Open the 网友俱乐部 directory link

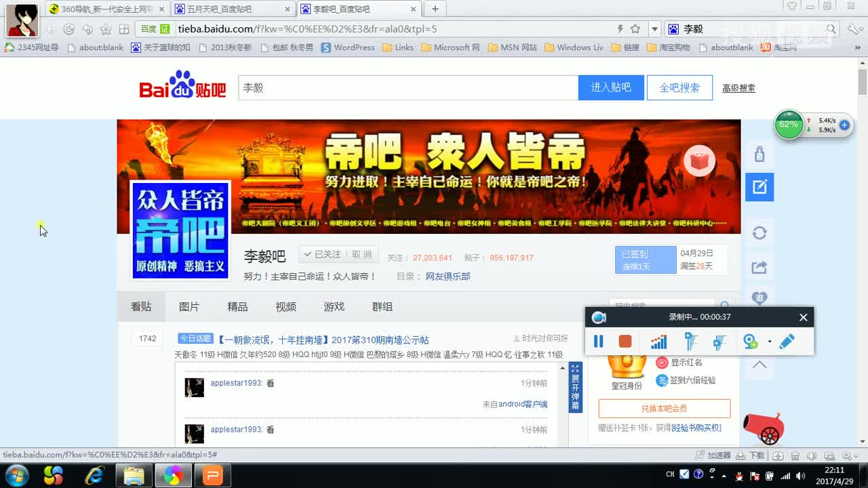(x=448, y=277)
